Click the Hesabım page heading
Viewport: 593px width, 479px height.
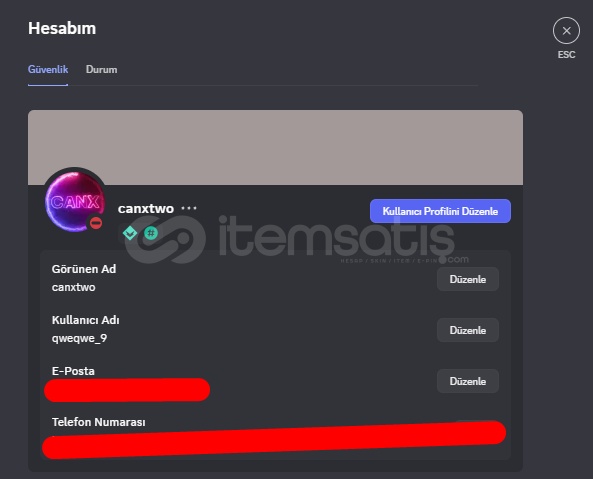click(x=62, y=28)
